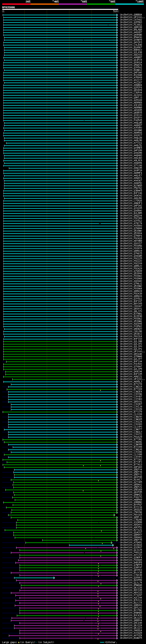Screen dimensions: 146x644
Task: Click the green alignment bar for UniRef100_A7D481
Action: click(x=69, y=542)
